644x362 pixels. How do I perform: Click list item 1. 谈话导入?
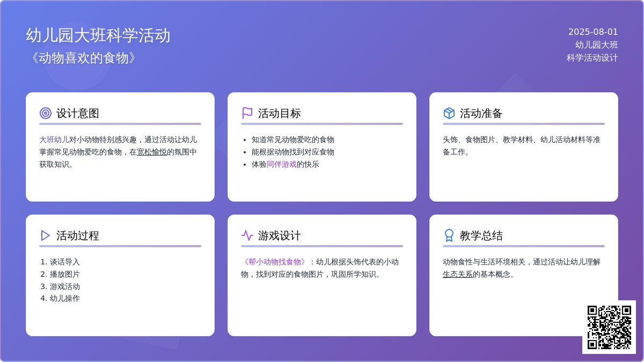tap(60, 262)
